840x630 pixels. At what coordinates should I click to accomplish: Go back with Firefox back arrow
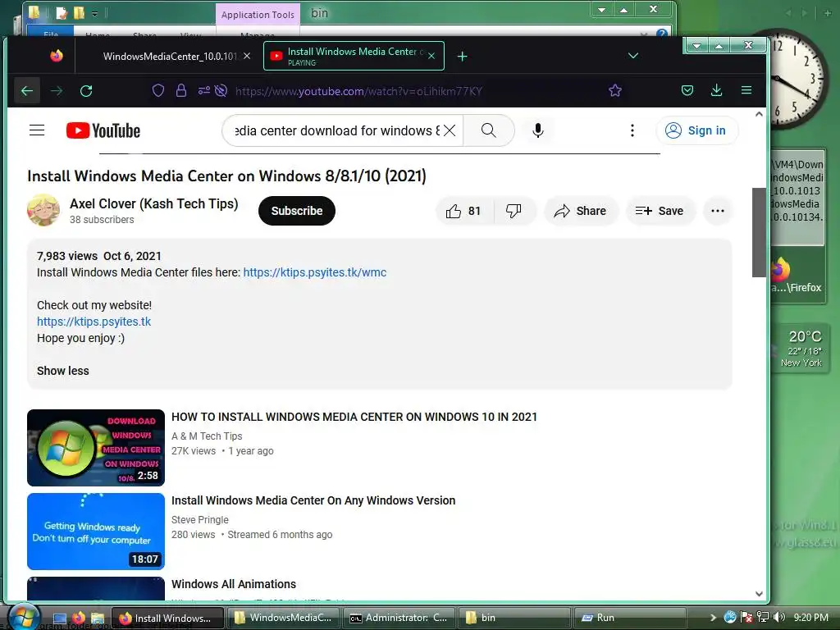tap(27, 91)
